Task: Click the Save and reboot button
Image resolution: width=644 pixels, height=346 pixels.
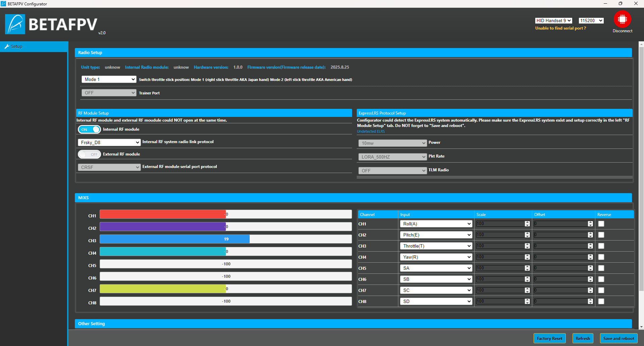Action: (618, 338)
